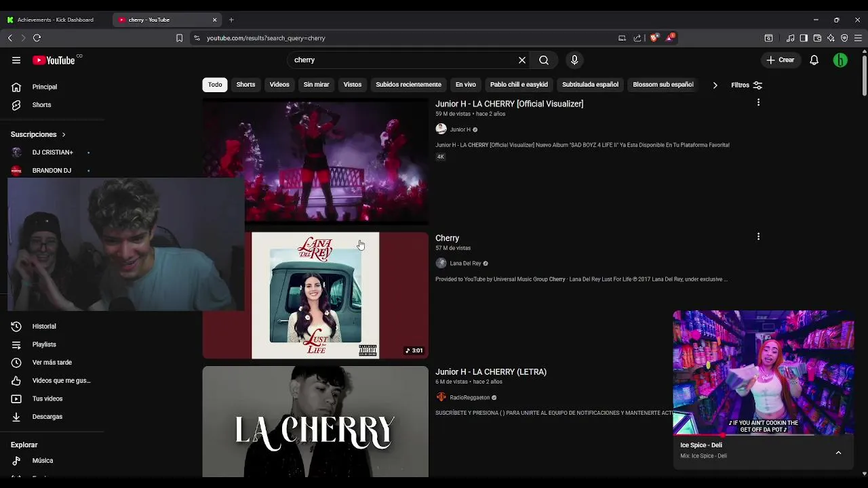Open the DJ CRISTIAN+ subscription
Viewport: 868px width, 488px height.
[x=52, y=152]
